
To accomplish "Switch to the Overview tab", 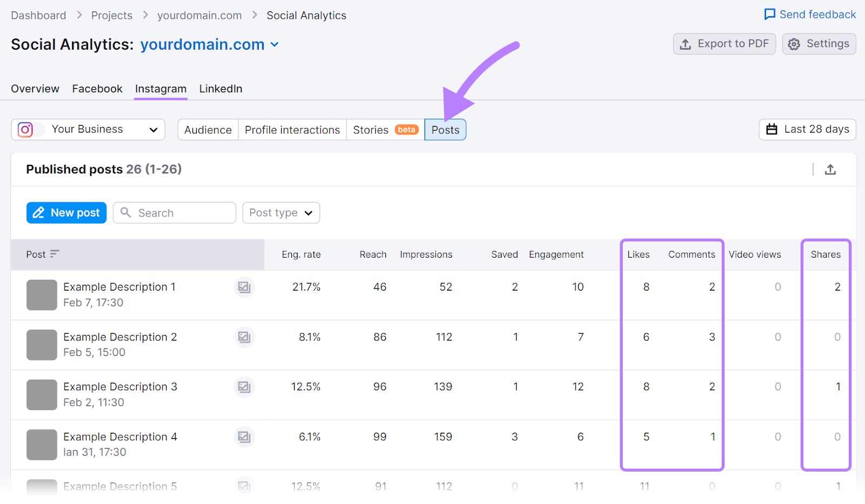I will pos(35,89).
